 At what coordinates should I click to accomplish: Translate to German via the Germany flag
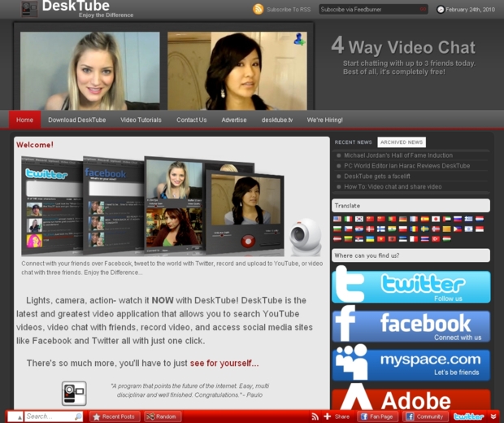coord(403,219)
